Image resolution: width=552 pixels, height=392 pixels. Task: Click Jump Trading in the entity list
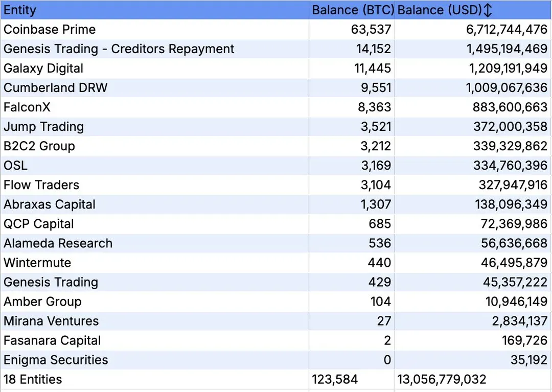43,127
